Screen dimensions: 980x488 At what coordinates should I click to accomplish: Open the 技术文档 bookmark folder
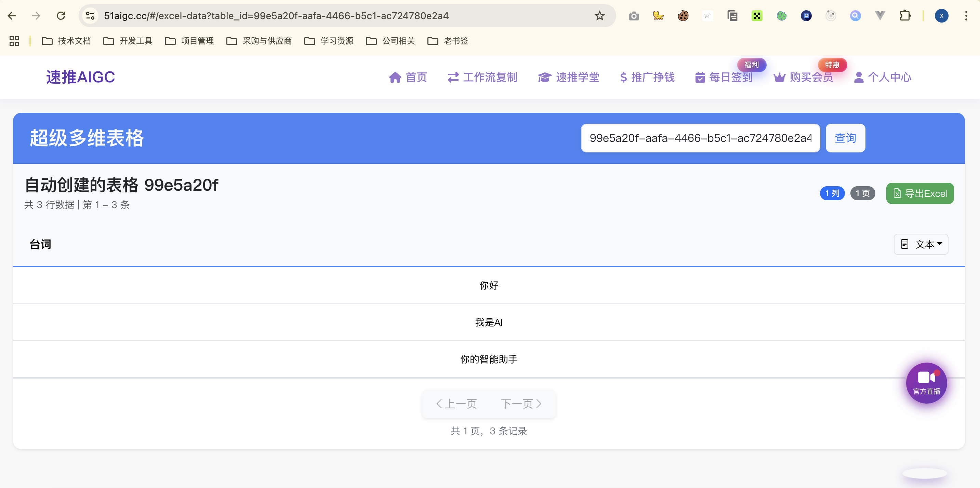pyautogui.click(x=66, y=41)
